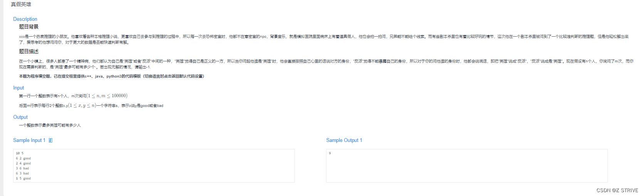Click the Sample Output 1 heading
This screenshot has height=196, width=644.
[x=344, y=140]
